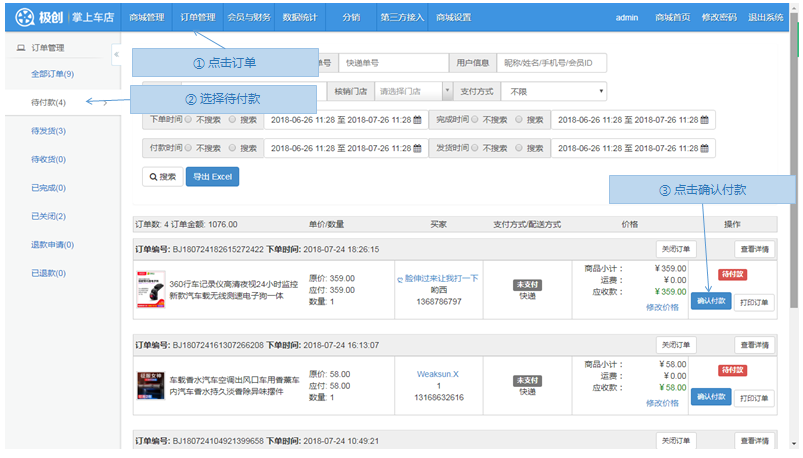
Task: Open the 支付方式 dropdown showing 不限
Action: pyautogui.click(x=555, y=91)
